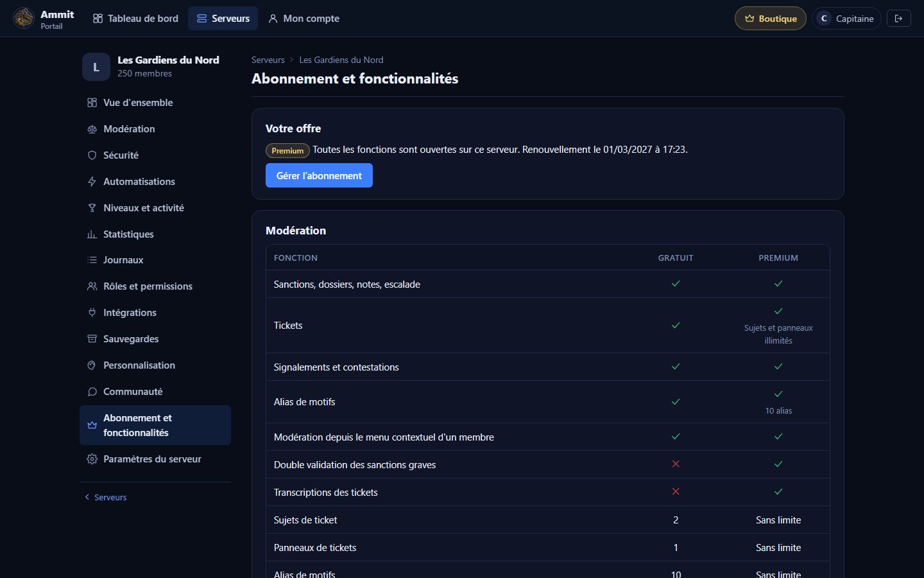The width and height of the screenshot is (924, 578).
Task: Click the red cross for Transcriptions des tickets
Action: [676, 492]
